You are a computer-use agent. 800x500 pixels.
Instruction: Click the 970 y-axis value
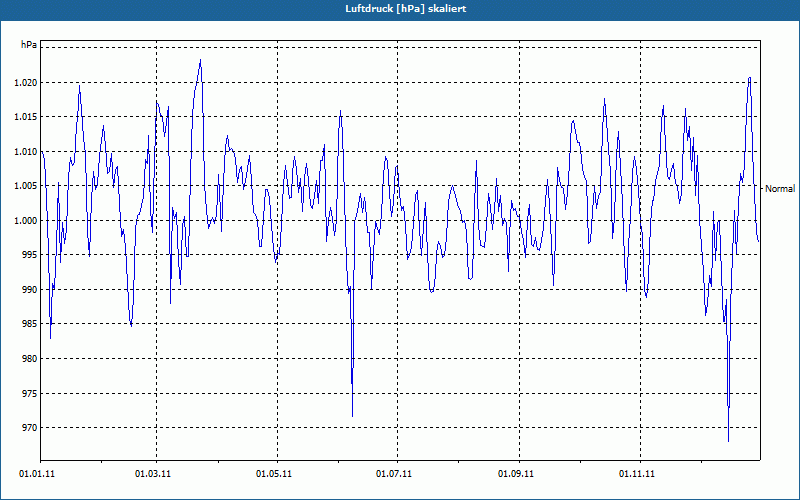click(30, 428)
